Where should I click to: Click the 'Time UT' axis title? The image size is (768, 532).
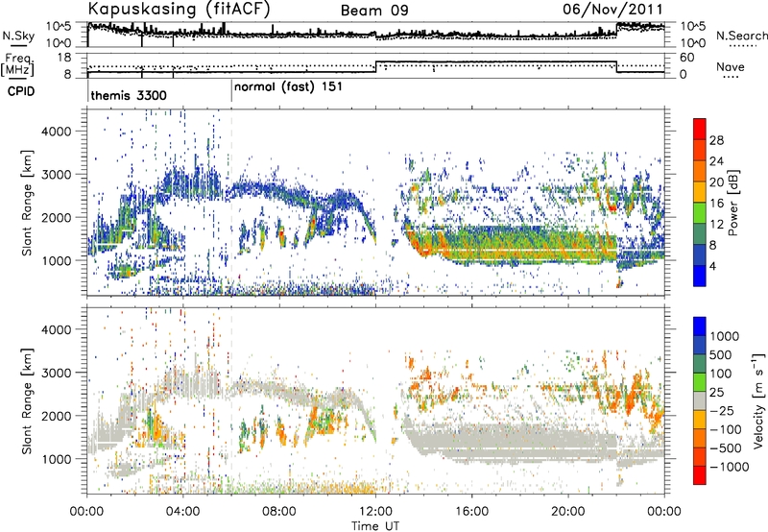coord(375,525)
